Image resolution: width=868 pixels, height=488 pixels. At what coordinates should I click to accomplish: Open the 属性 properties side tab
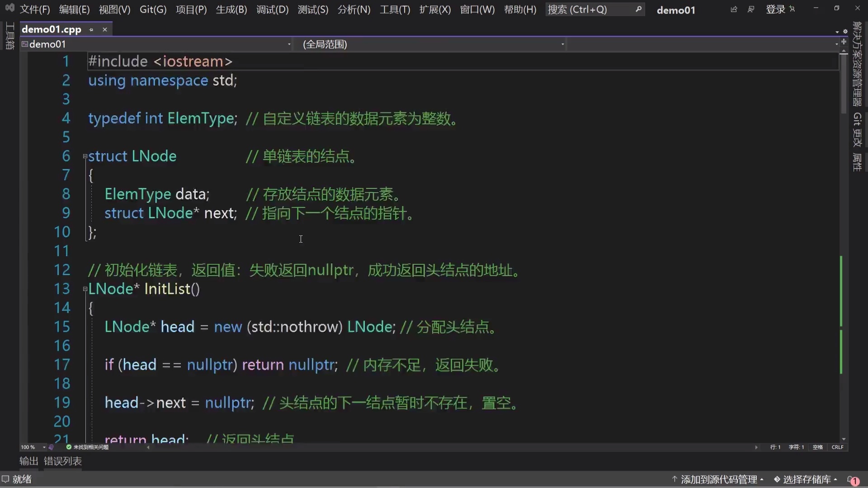857,162
